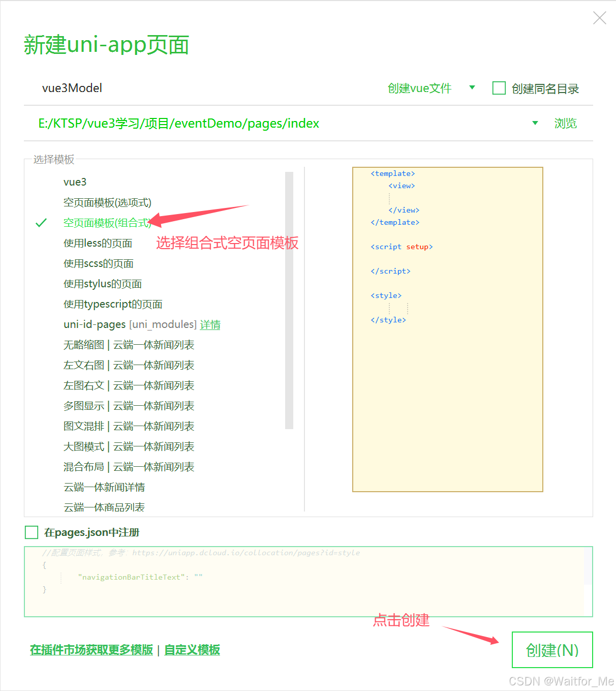Select 左文右图 | 云端一体新闻列表 template
The width and height of the screenshot is (616, 691).
[x=129, y=365]
